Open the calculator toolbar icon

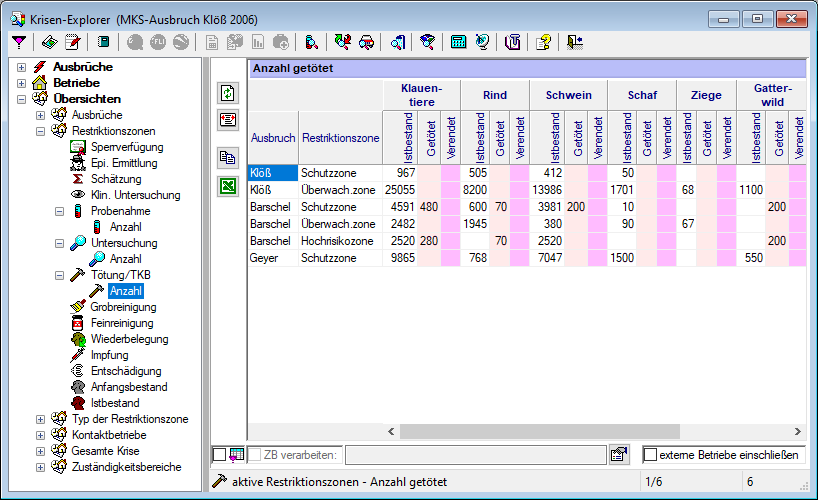pos(459,42)
